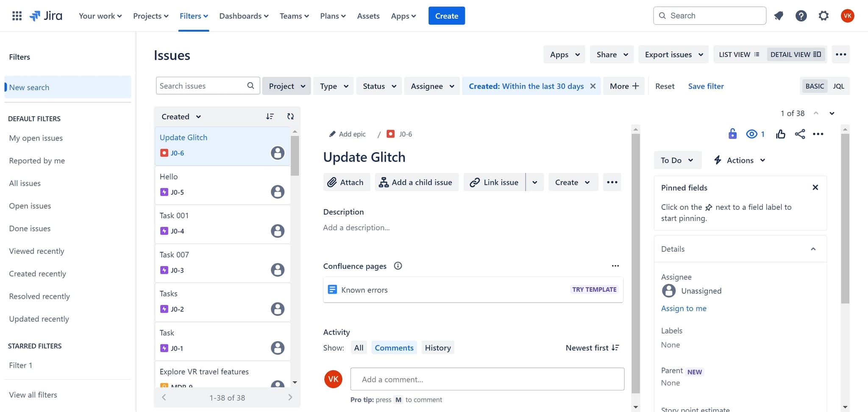Click the thumbs up vote icon
Screen dimensions: 868x412
point(780,134)
